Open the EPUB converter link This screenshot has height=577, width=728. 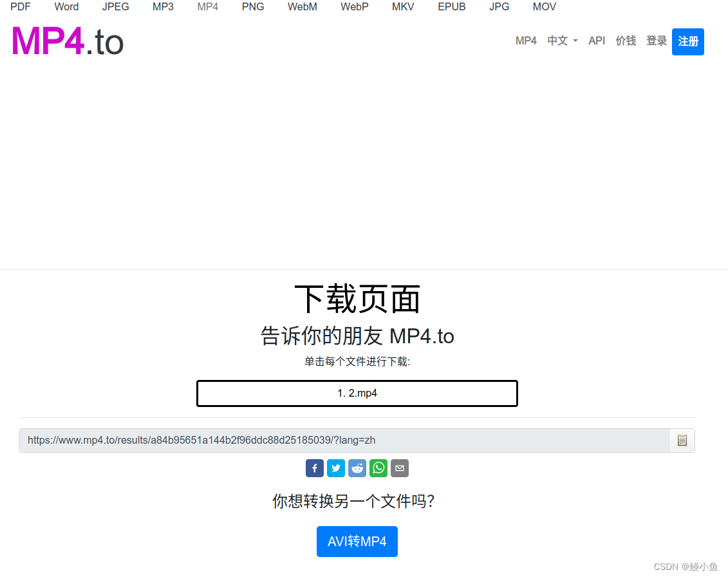(x=452, y=6)
